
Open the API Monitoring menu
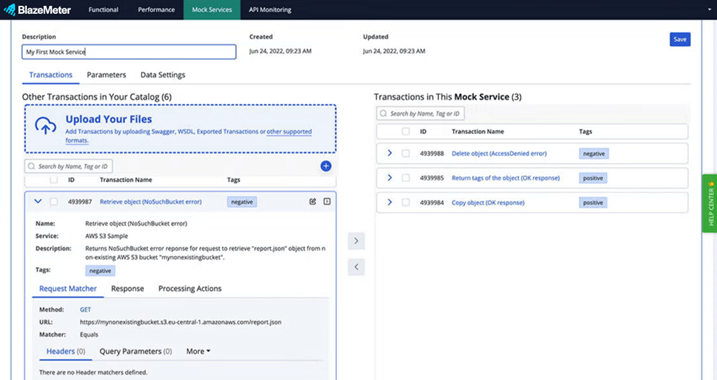click(x=270, y=10)
